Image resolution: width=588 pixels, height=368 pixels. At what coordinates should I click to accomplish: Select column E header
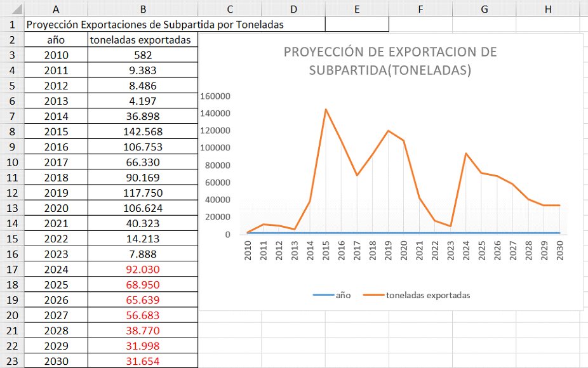pos(357,10)
